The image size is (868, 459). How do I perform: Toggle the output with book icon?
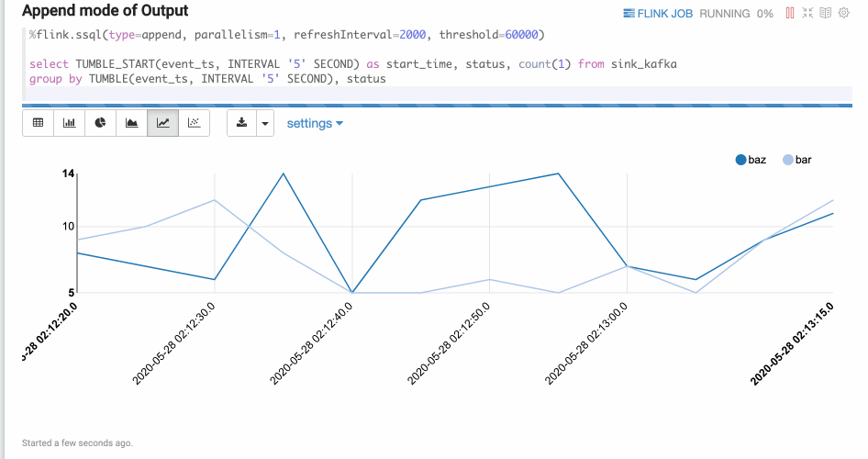tap(825, 14)
